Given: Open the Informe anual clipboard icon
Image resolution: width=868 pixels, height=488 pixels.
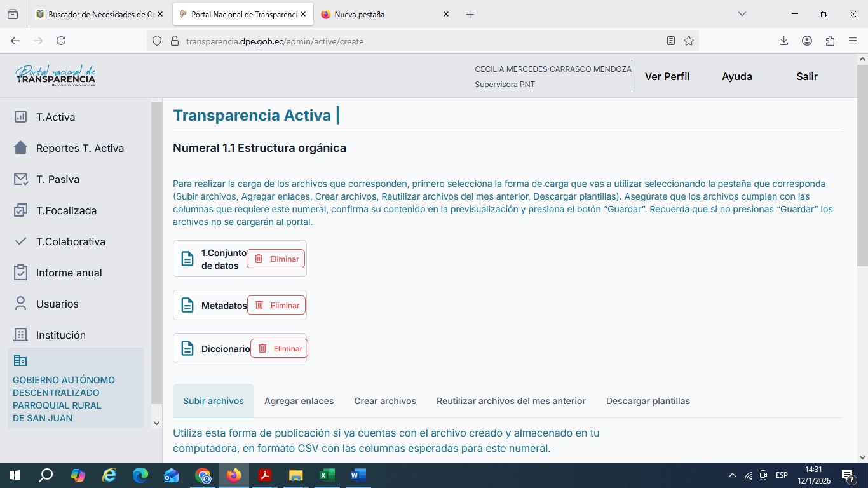Looking at the screenshot, I should coord(20,273).
